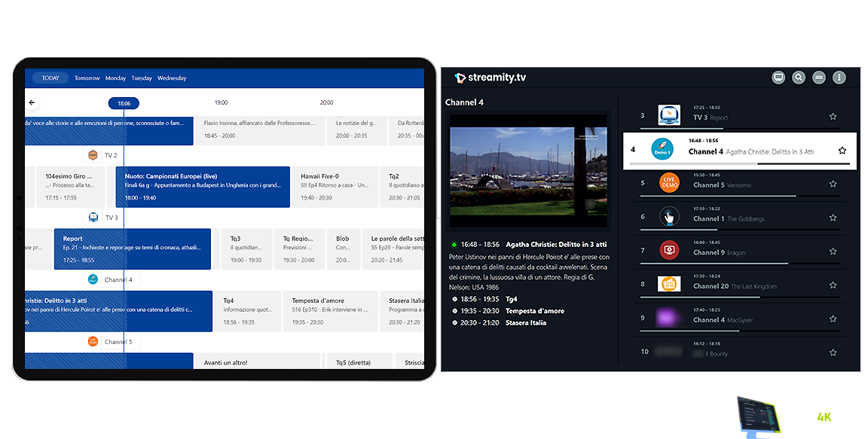
Task: Click the Channel 4 video preview
Action: point(527,171)
